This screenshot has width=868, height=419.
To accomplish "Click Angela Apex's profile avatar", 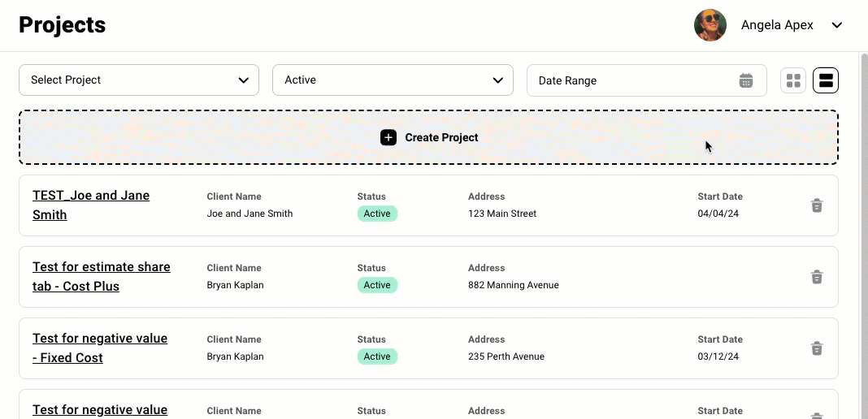I will coord(710,25).
